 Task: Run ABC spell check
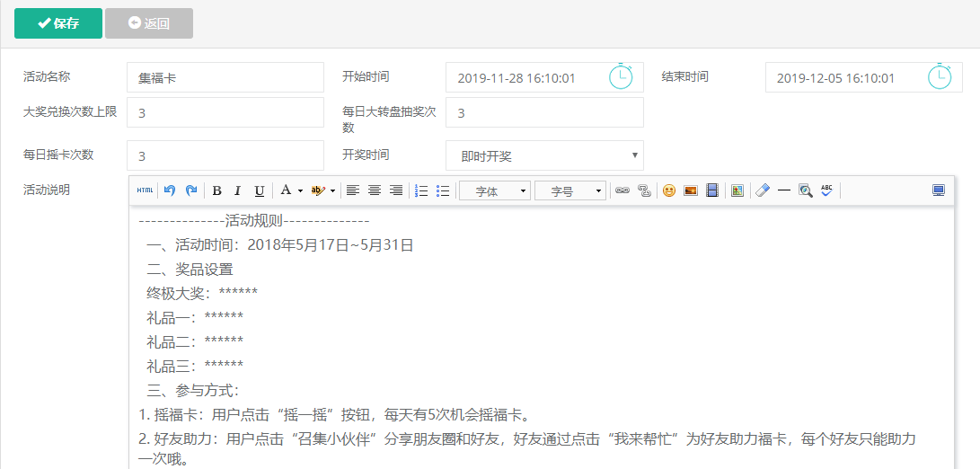[827, 190]
